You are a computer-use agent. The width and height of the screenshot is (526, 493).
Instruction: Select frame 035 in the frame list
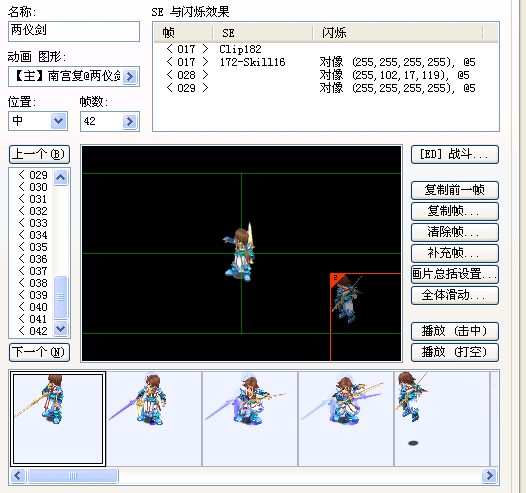click(x=33, y=247)
